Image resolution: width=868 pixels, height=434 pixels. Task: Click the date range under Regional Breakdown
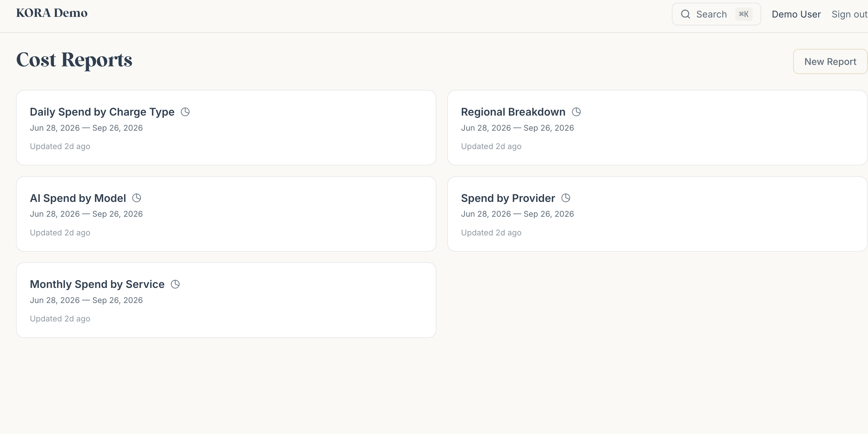click(x=517, y=128)
